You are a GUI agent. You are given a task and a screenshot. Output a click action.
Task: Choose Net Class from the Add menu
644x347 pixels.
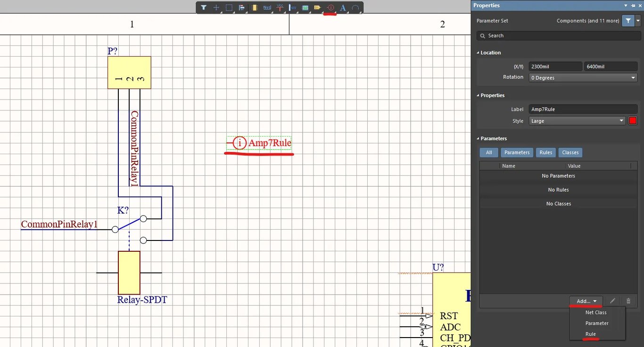click(596, 313)
